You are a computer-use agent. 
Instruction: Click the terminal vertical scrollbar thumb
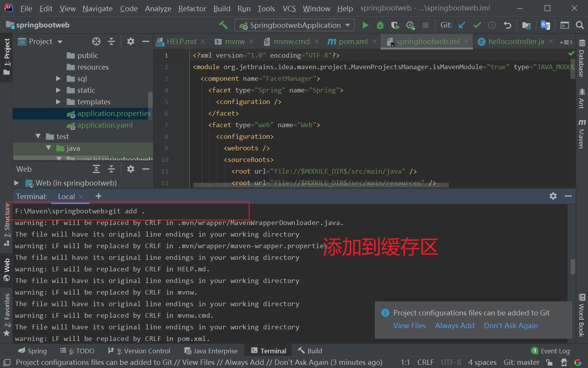coord(573,266)
